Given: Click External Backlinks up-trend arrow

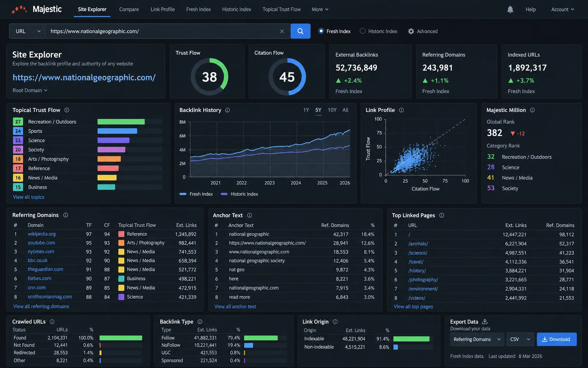Looking at the screenshot, I should click(x=338, y=81).
